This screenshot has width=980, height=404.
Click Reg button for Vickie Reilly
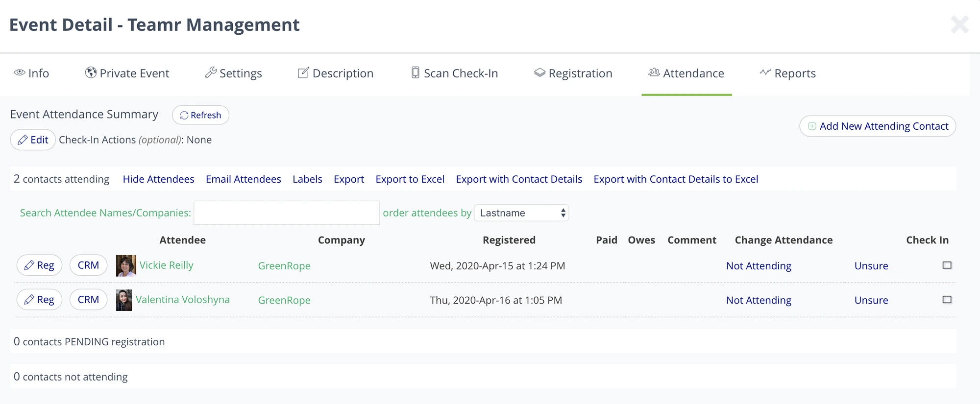click(x=39, y=265)
